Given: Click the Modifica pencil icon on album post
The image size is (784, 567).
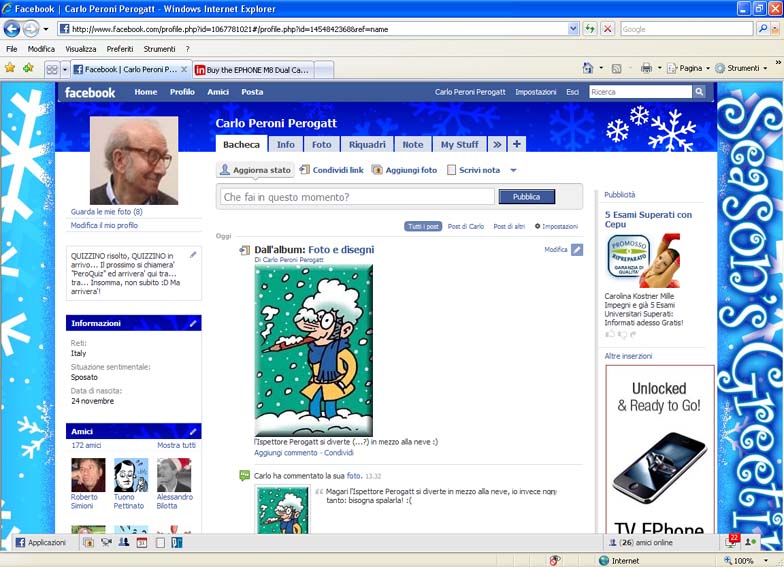Looking at the screenshot, I should [577, 250].
